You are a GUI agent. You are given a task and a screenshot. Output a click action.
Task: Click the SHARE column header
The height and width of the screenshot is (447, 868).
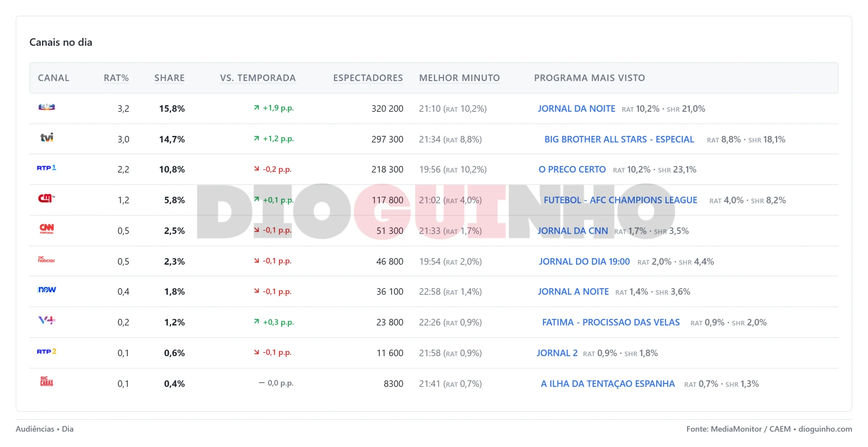pyautogui.click(x=169, y=78)
